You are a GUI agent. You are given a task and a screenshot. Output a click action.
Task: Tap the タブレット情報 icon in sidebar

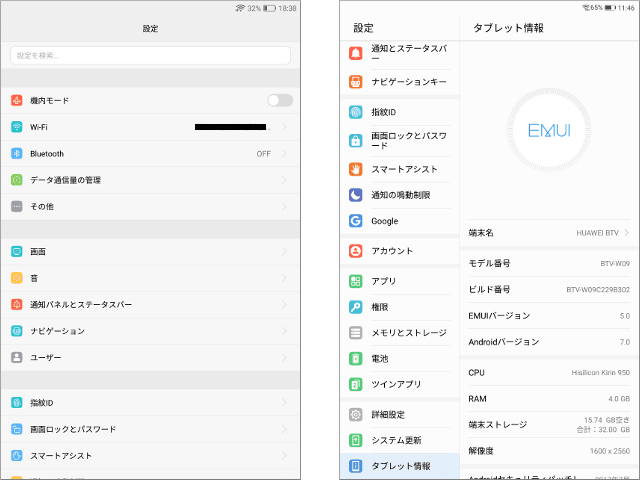click(x=356, y=466)
